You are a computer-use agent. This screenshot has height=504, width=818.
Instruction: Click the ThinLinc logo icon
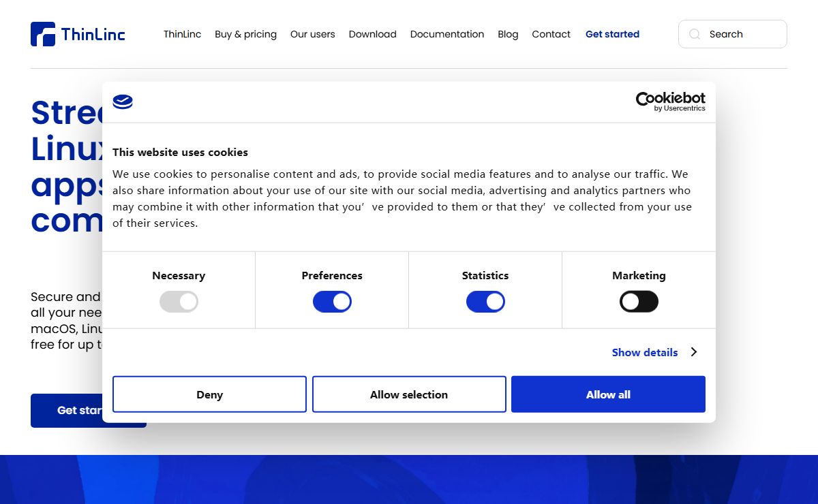[43, 34]
